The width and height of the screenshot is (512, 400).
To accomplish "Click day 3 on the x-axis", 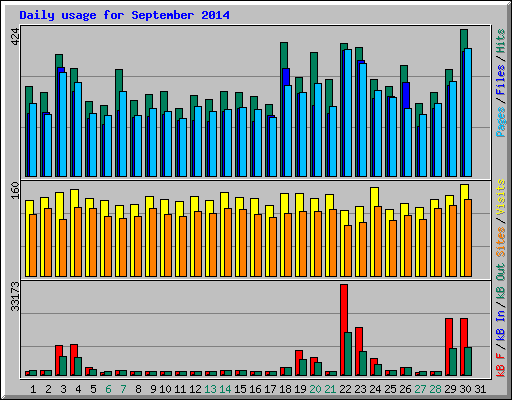I will (63, 389).
